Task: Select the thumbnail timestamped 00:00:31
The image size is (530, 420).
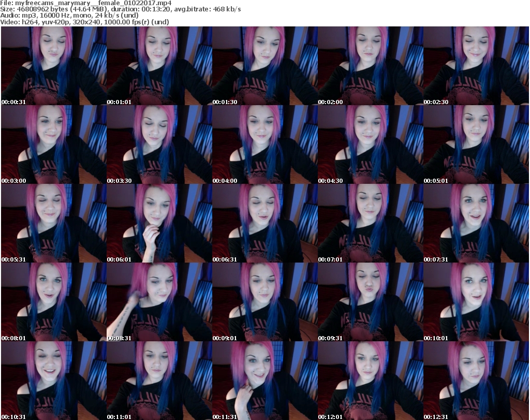Action: pos(54,66)
